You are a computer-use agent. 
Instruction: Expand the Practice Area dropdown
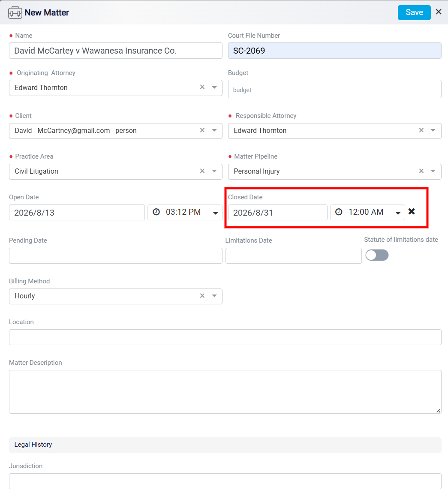tap(214, 171)
